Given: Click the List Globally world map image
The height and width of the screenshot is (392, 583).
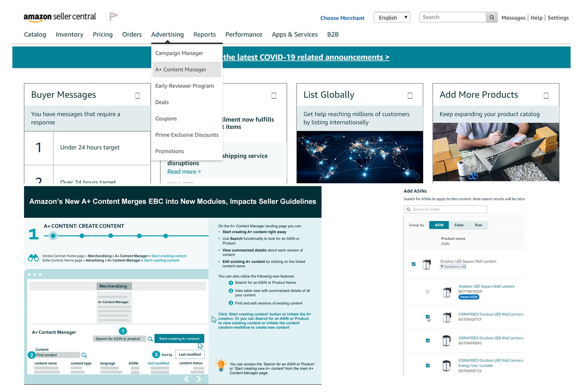Looking at the screenshot, I should click(360, 157).
